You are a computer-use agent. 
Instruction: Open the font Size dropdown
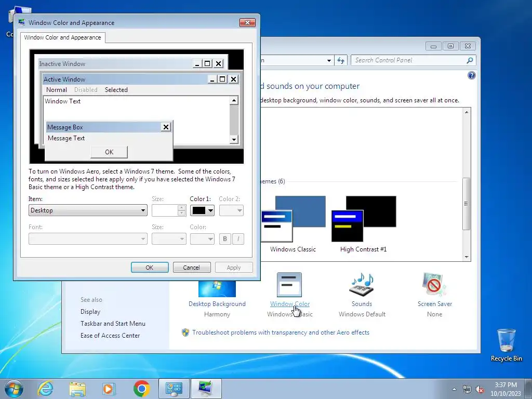click(169, 239)
